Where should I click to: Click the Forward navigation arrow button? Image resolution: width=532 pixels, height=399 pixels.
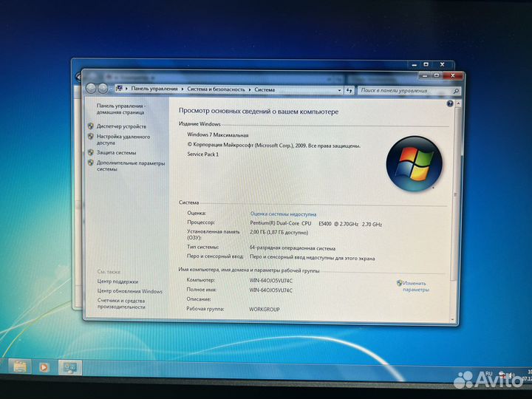tap(103, 89)
